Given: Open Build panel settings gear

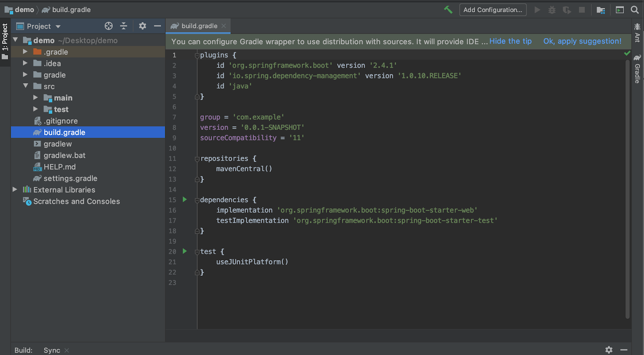Looking at the screenshot, I should pos(609,350).
